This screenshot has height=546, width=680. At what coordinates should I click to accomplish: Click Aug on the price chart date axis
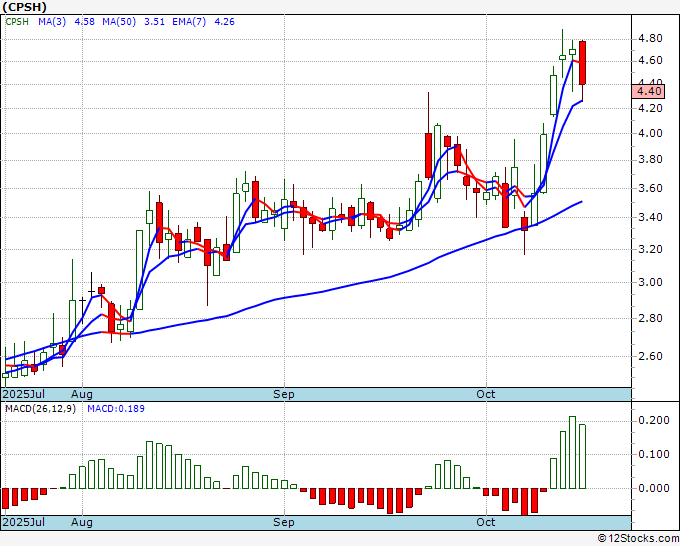[x=82, y=394]
